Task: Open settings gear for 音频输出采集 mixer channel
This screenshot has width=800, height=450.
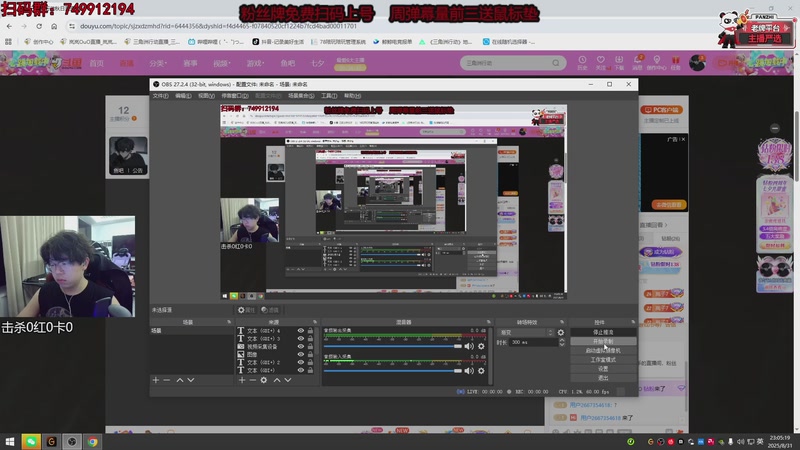Action: point(481,346)
